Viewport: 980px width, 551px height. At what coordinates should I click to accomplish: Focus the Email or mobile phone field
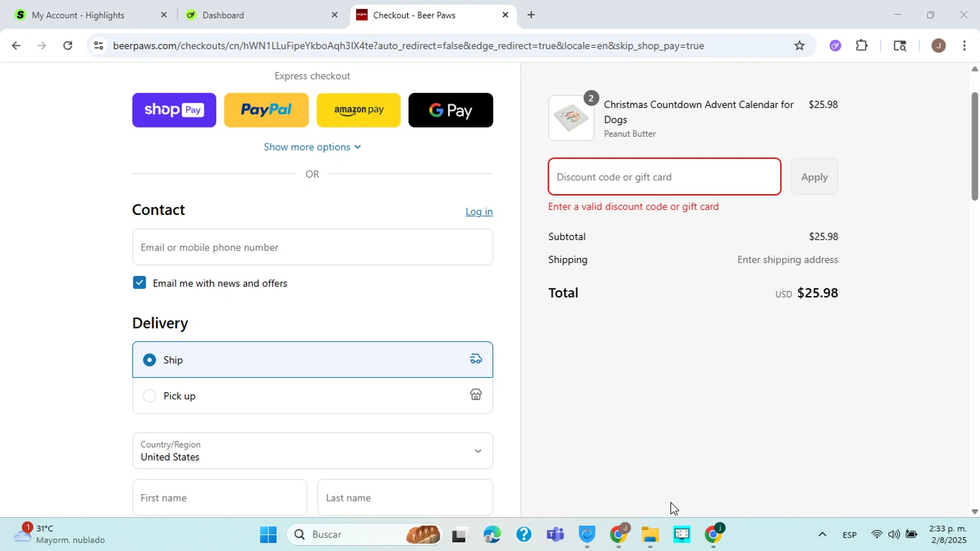coord(312,247)
